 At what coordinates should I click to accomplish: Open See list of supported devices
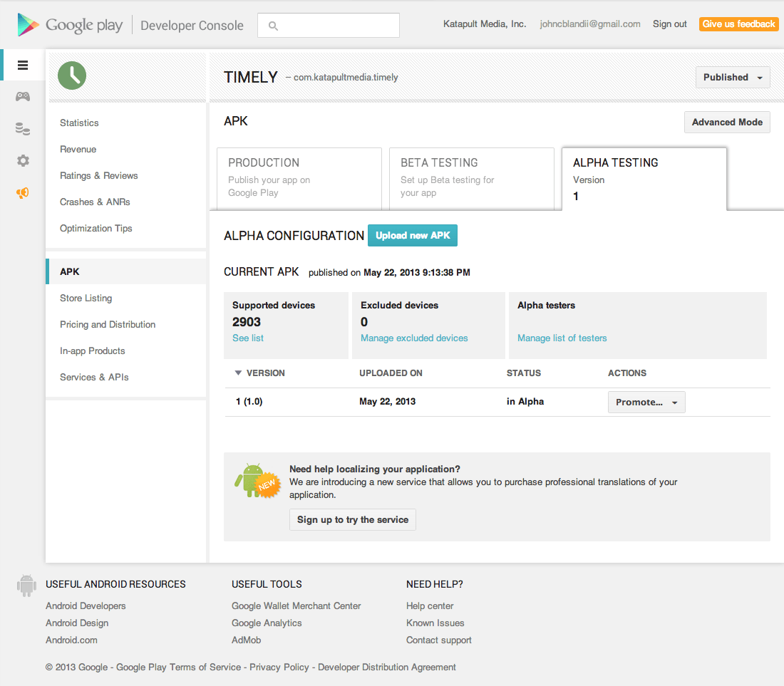(248, 338)
